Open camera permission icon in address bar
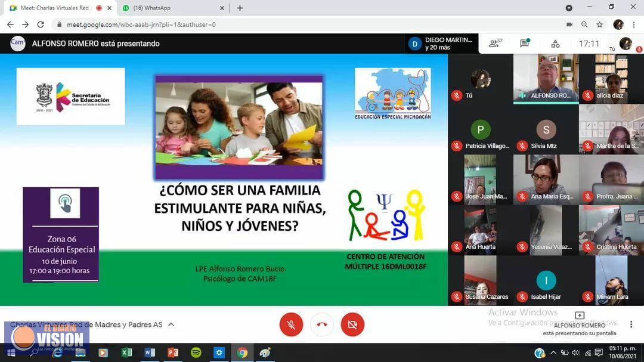 tap(569, 24)
